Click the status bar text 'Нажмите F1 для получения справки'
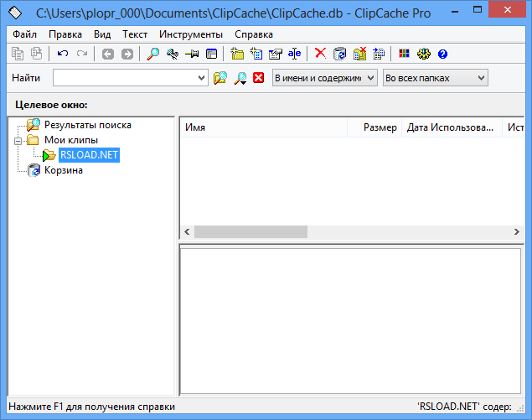 click(91, 407)
